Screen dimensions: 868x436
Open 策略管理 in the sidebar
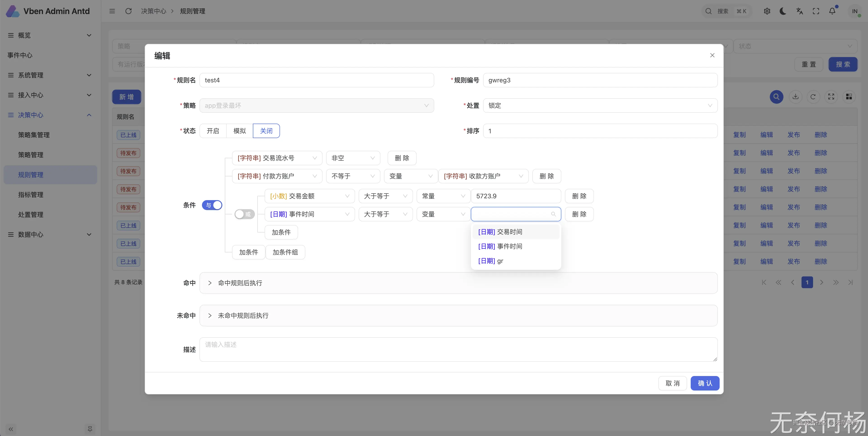point(31,155)
